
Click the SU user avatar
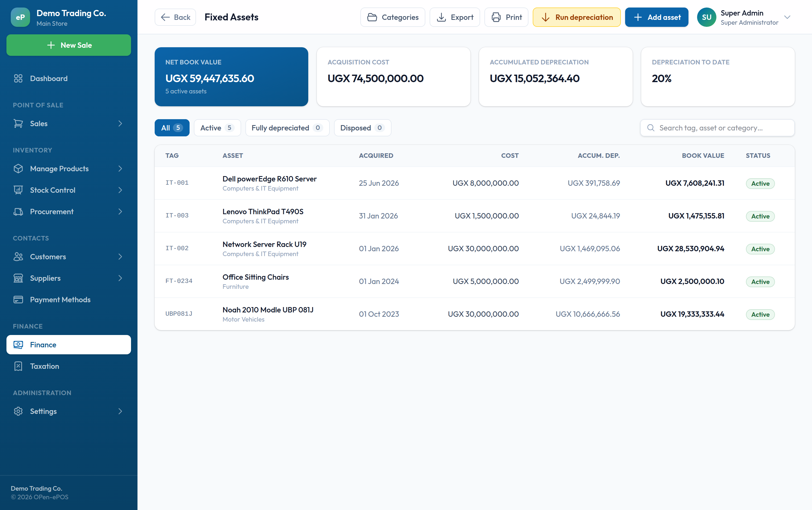point(707,17)
